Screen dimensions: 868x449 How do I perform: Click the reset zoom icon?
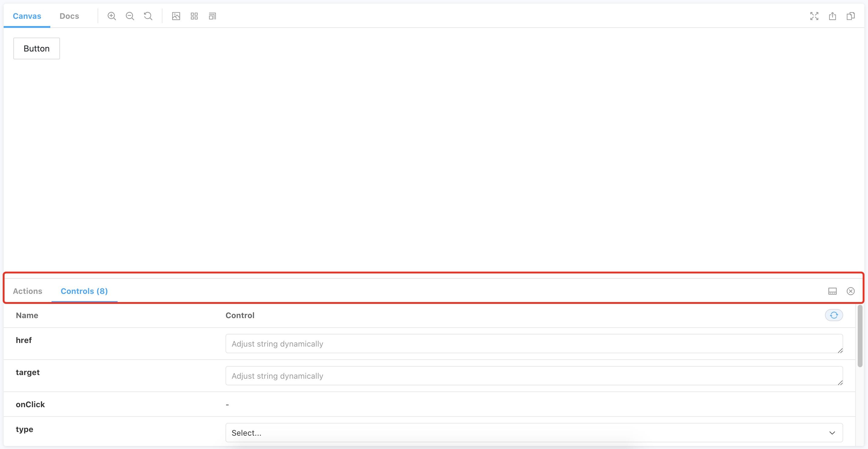148,16
